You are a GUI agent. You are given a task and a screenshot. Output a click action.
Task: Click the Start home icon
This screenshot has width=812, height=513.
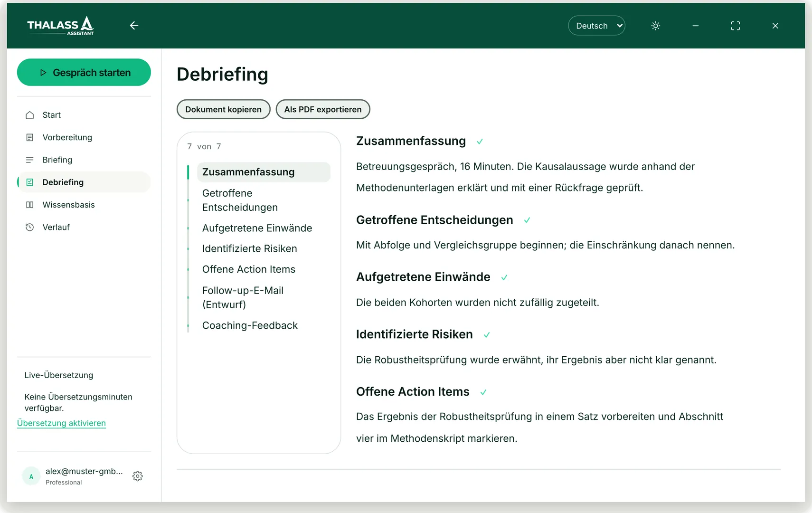tap(30, 115)
